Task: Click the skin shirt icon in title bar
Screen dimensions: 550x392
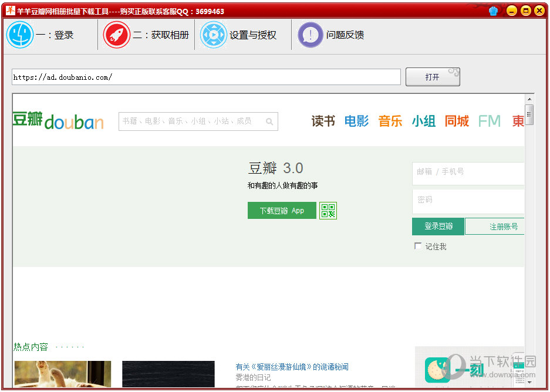Action: coord(494,11)
